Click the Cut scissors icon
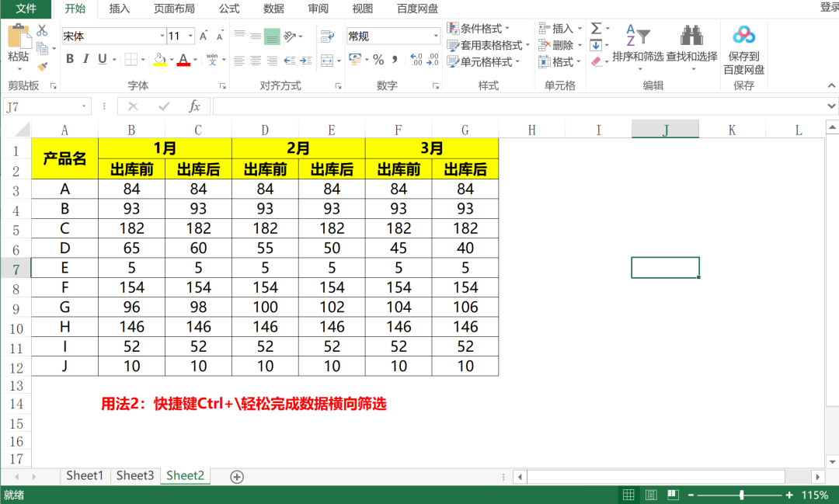Viewport: 839px width, 504px height. coord(42,30)
